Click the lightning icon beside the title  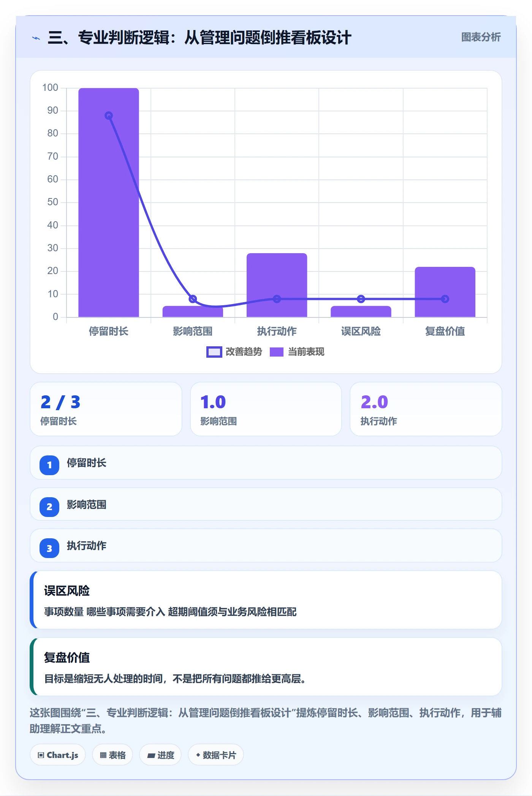(x=36, y=38)
